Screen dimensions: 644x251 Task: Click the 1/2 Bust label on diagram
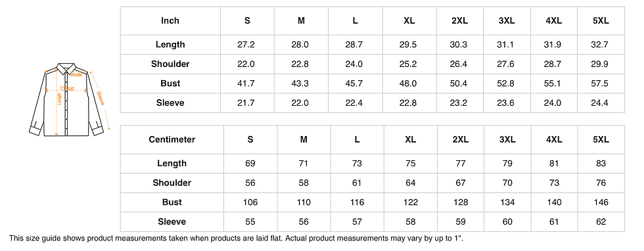[66, 88]
